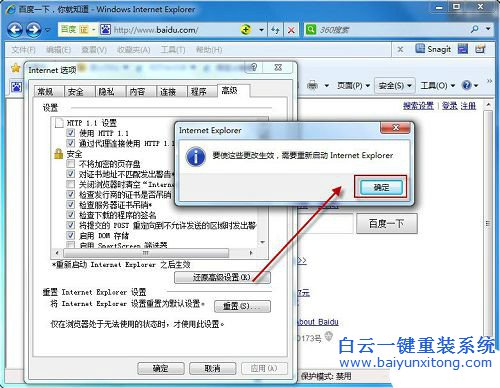Screen dimensions: 500x388
Task: Open the search provider options dropdown arrow
Action: coord(488,29)
